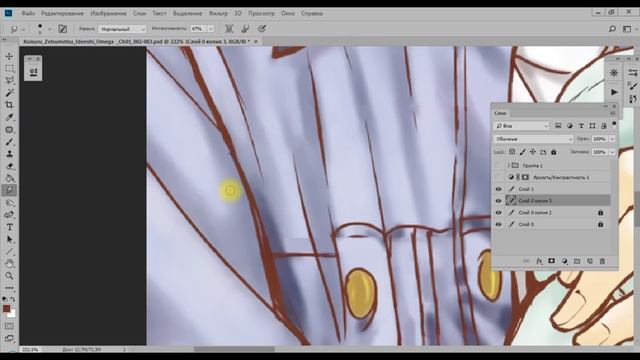Add a layer mask in Layers panel
The width and height of the screenshot is (640, 360).
coord(551,261)
